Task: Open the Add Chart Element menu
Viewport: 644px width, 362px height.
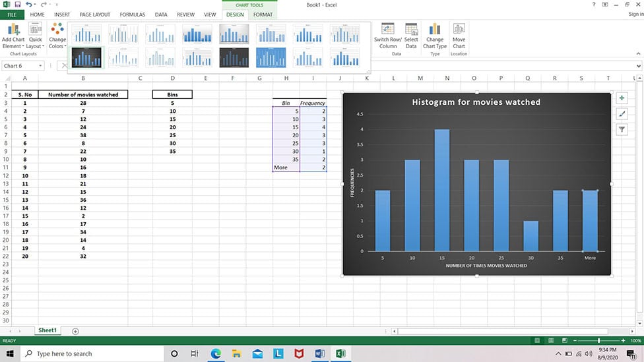Action: tap(13, 36)
